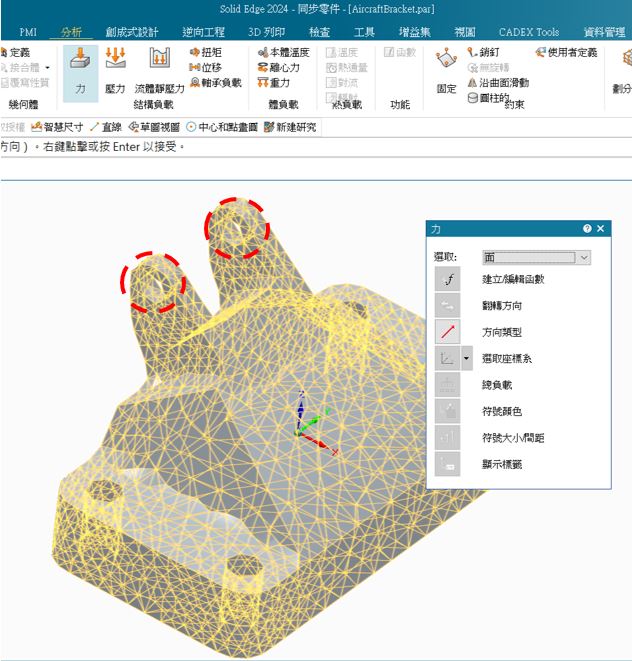
Task: Select the 固定 fixed constraint tool
Action: [x=446, y=71]
